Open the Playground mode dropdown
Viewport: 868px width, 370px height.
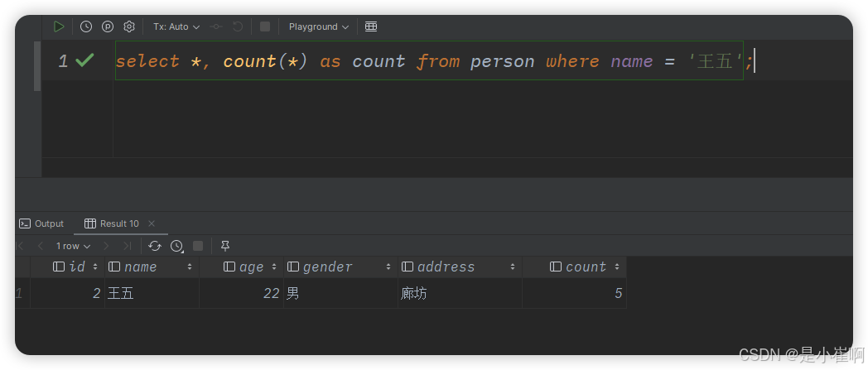[318, 26]
